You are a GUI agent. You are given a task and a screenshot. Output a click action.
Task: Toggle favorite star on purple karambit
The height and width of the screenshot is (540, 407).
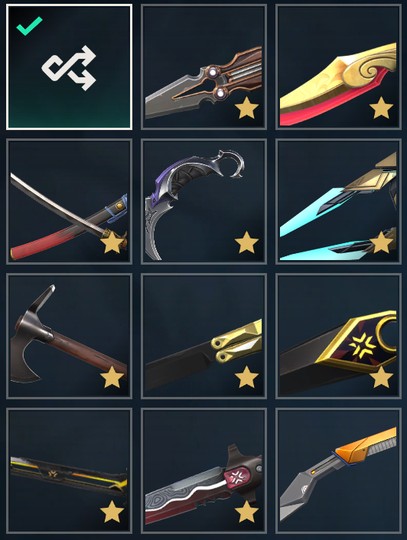(x=247, y=242)
